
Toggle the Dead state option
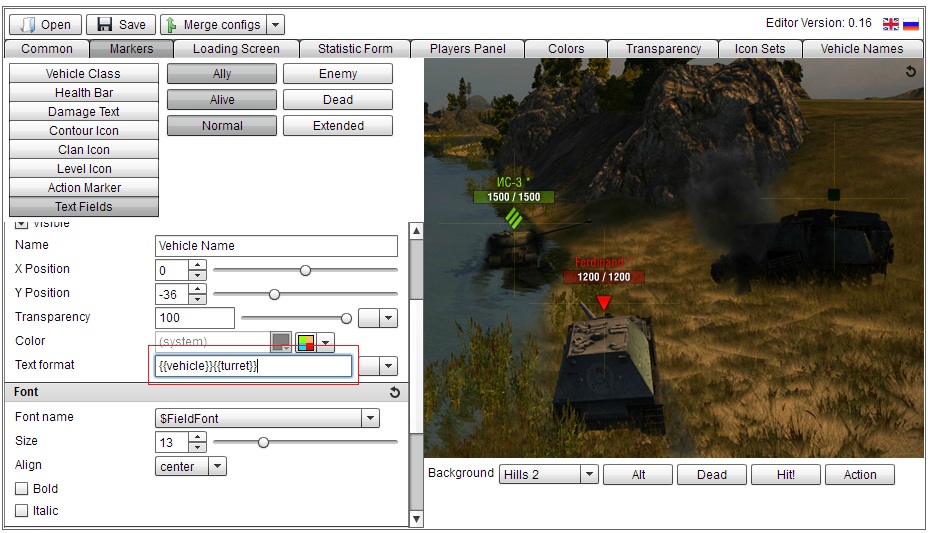(x=338, y=99)
